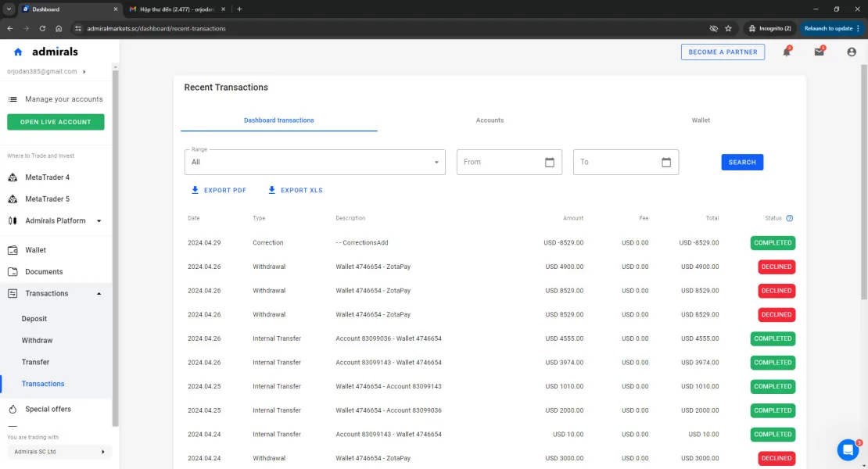868x469 pixels.
Task: Go back in browser
Action: click(10, 28)
